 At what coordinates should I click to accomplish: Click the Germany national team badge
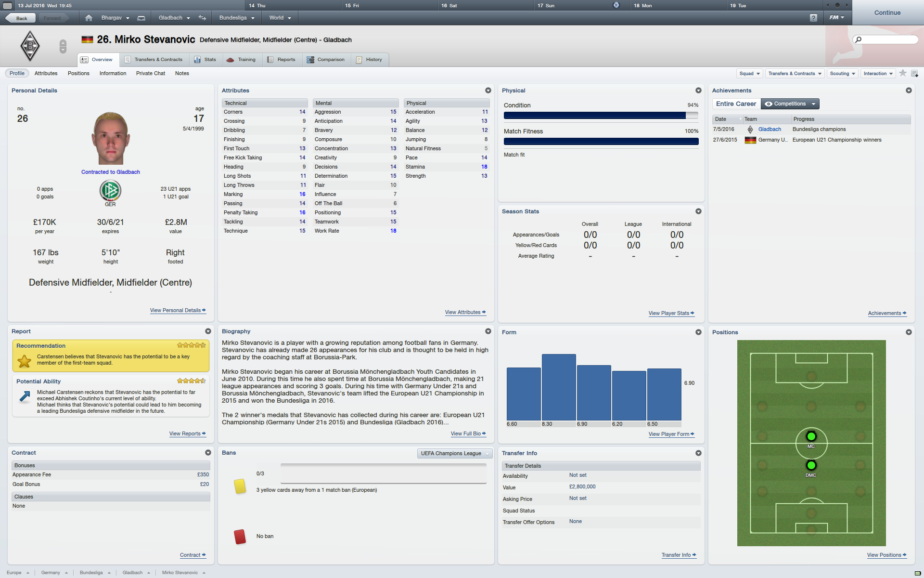click(x=110, y=190)
